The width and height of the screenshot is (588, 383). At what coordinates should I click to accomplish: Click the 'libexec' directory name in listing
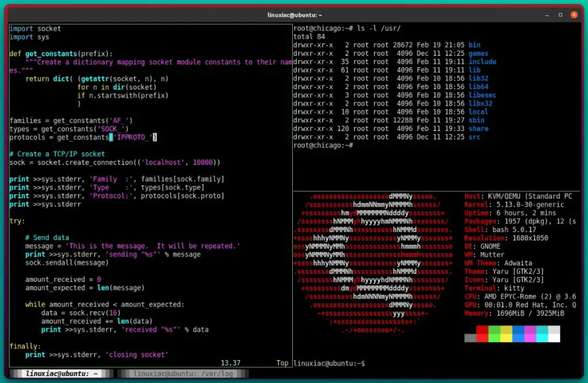tap(482, 95)
